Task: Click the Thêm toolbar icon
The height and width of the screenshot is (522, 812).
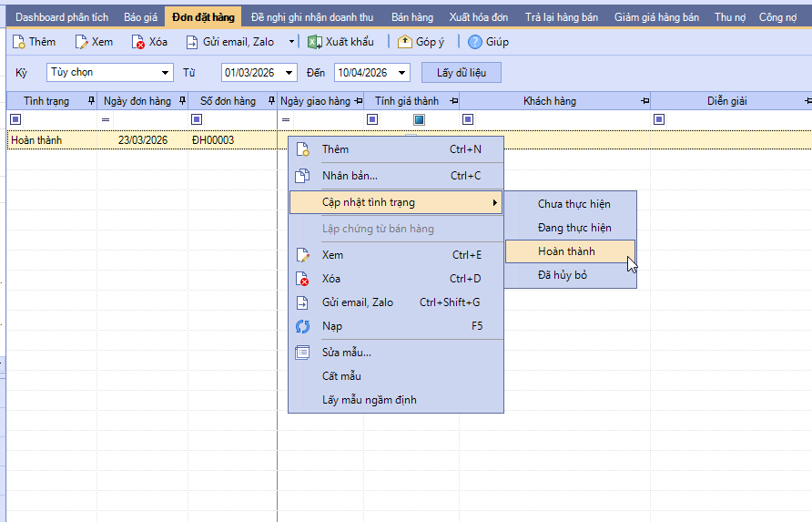Action: 18,42
